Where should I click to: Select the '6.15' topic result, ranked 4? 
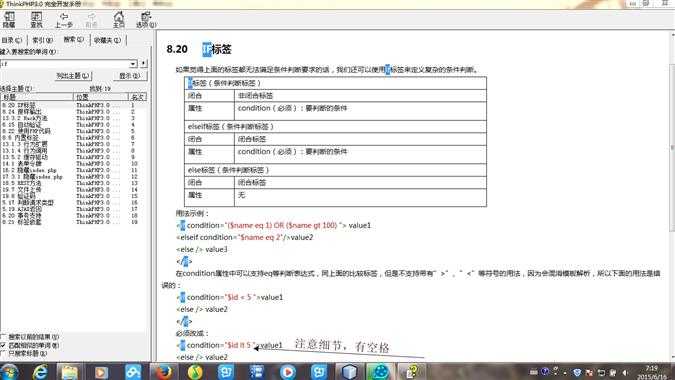click(74, 124)
